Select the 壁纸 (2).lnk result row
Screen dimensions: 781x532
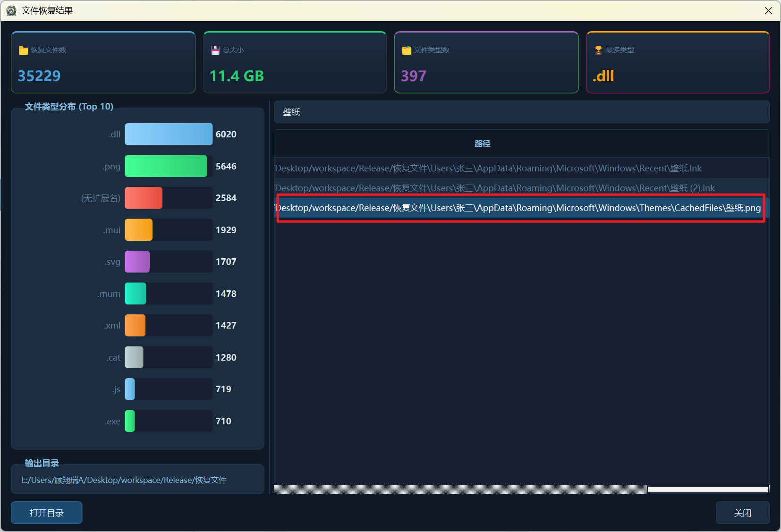pyautogui.click(x=495, y=188)
